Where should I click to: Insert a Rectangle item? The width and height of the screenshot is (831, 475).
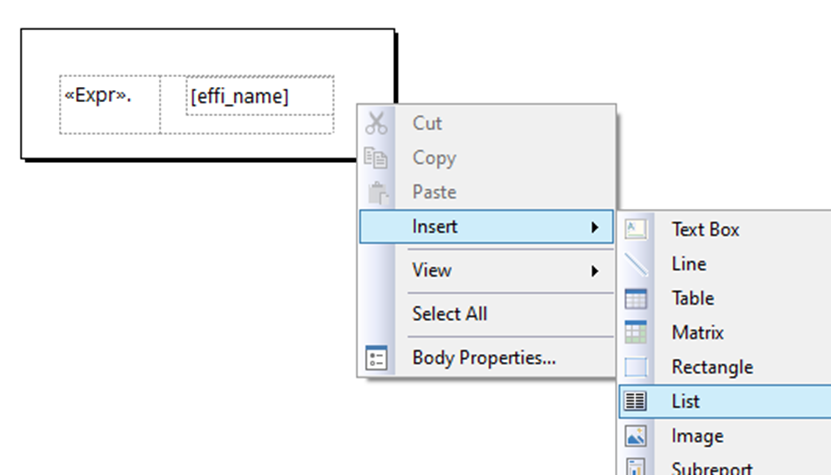[725, 367]
